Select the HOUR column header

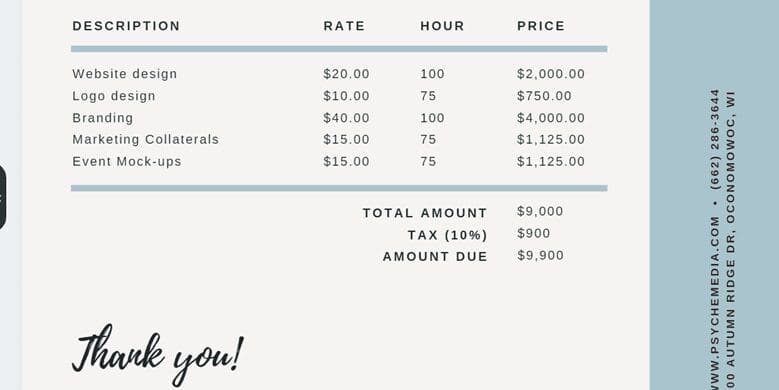pyautogui.click(x=442, y=26)
